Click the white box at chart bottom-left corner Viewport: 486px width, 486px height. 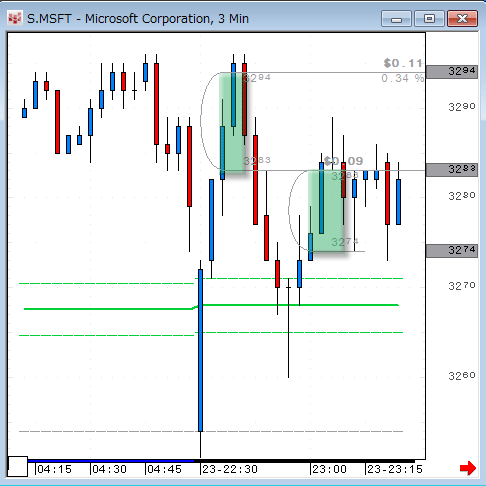[x=18, y=467]
